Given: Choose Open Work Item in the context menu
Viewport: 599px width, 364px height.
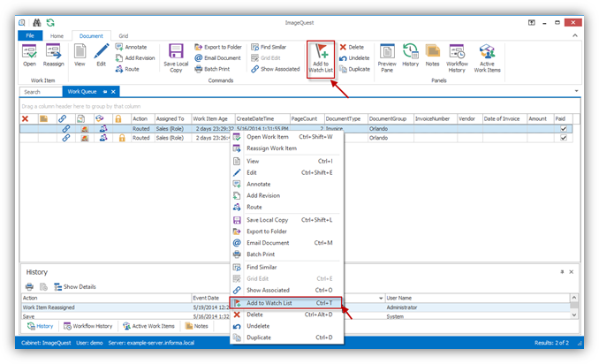Looking at the screenshot, I should [286, 137].
